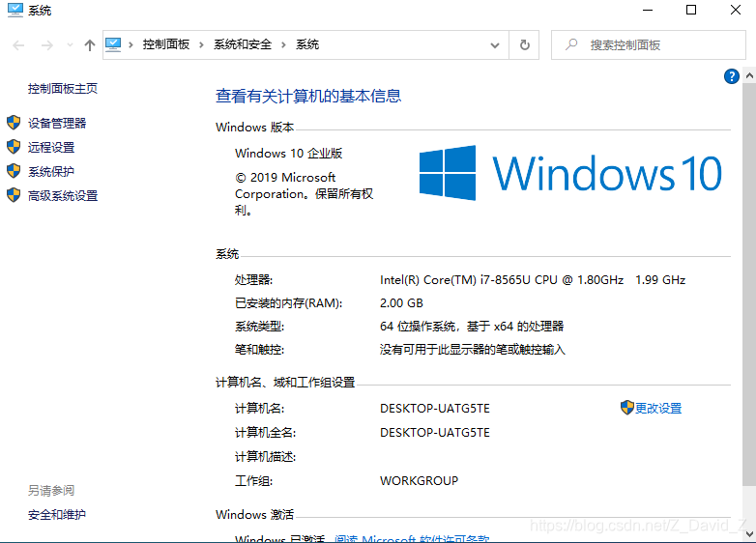Click the computer icon in the address bar

click(x=113, y=44)
